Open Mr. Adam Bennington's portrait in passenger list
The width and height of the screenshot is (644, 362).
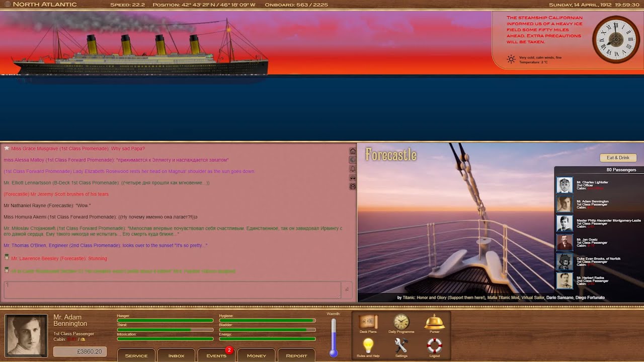pyautogui.click(x=565, y=204)
